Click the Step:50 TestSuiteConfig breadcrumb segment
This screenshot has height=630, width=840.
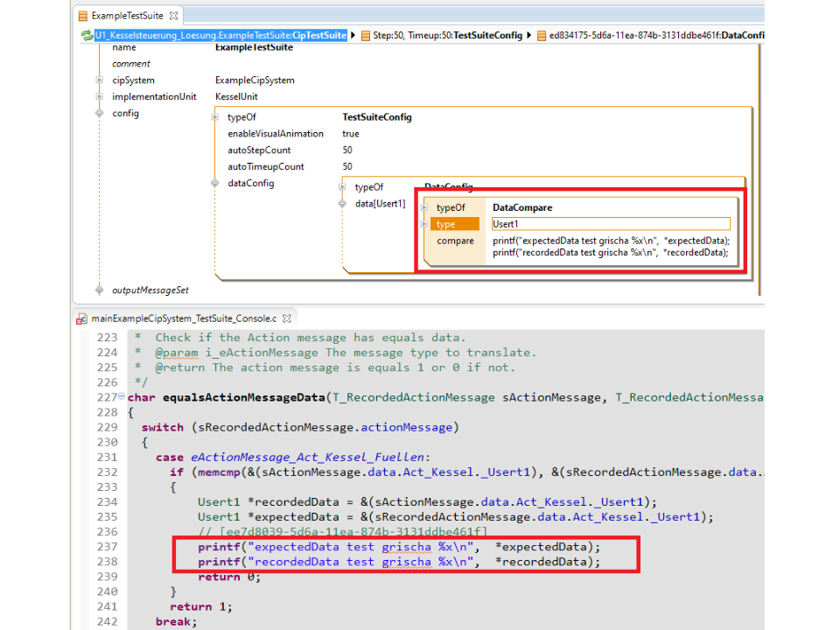[447, 35]
